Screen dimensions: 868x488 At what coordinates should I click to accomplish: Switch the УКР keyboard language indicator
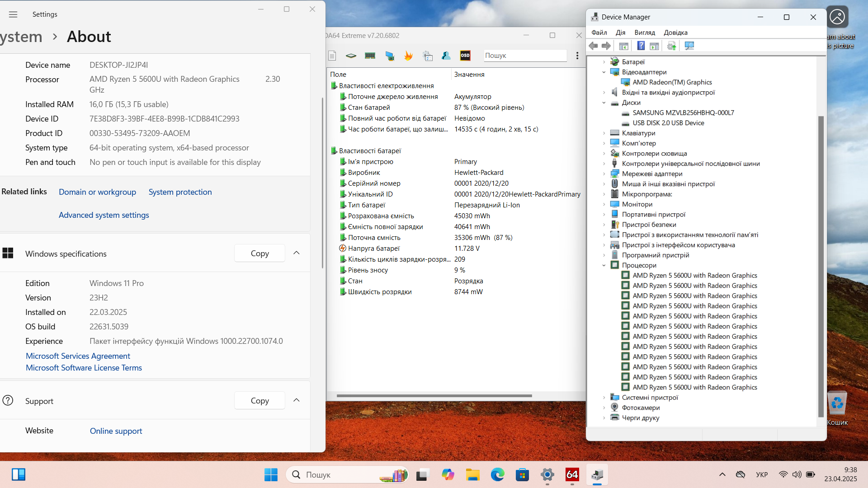tap(762, 474)
